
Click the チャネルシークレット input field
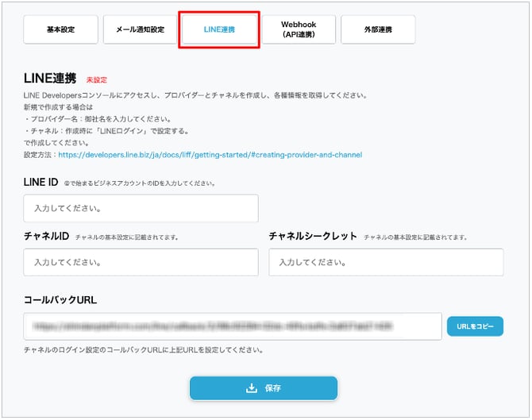[x=386, y=262]
